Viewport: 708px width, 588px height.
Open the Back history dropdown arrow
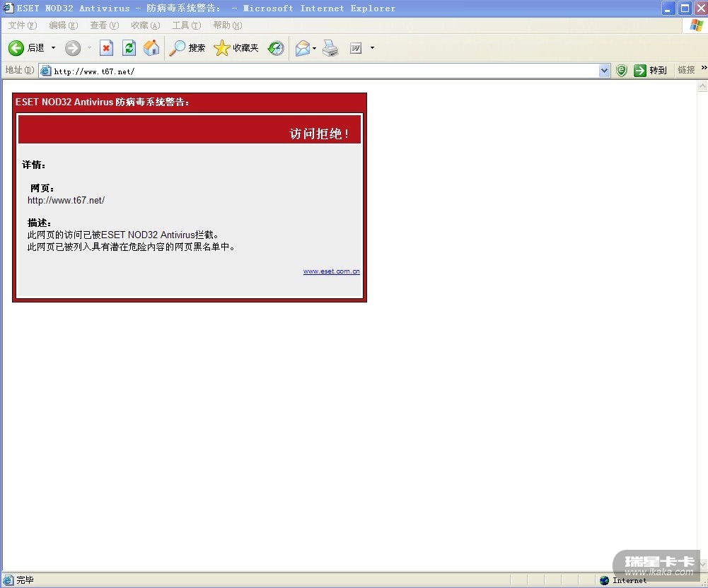pyautogui.click(x=53, y=48)
